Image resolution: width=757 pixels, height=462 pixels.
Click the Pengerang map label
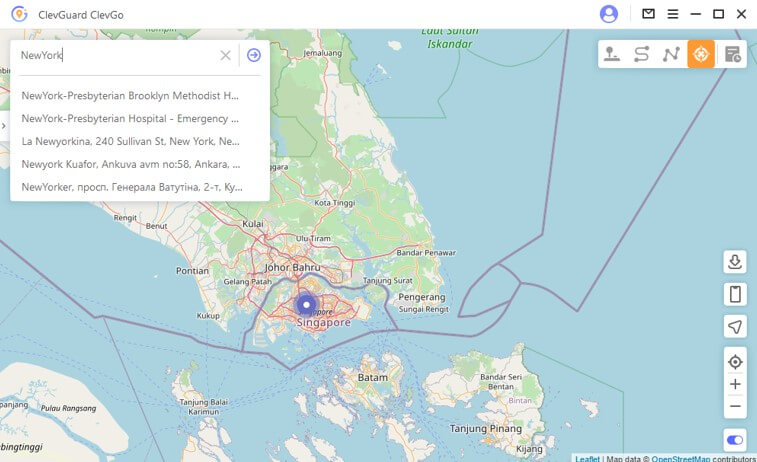click(x=422, y=297)
